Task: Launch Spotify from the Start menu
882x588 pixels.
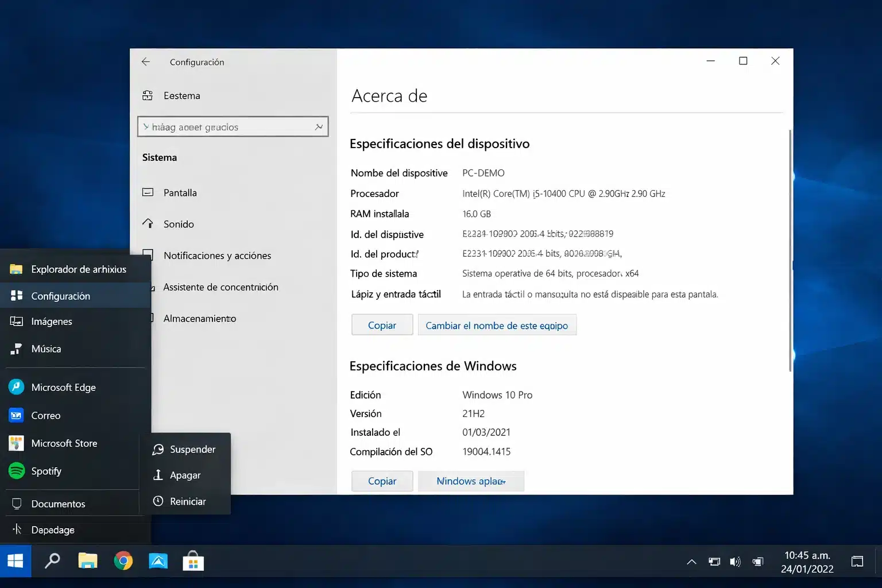Action: (46, 471)
